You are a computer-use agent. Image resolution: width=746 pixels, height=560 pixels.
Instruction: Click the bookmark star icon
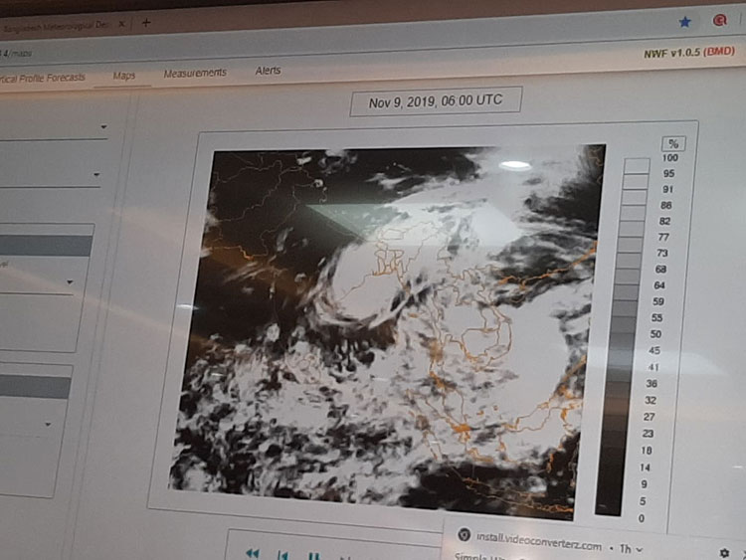click(684, 21)
